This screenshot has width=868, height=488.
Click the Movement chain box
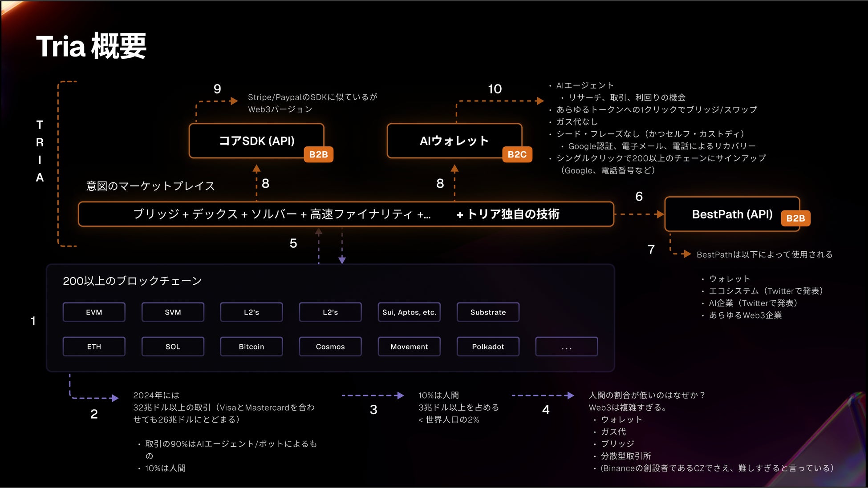coord(409,347)
